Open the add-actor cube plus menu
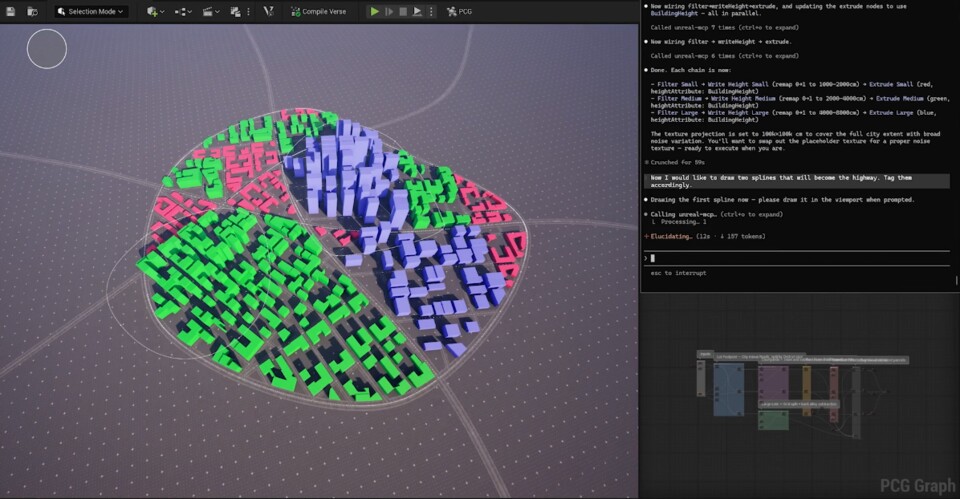Image resolution: width=960 pixels, height=499 pixels. point(155,11)
